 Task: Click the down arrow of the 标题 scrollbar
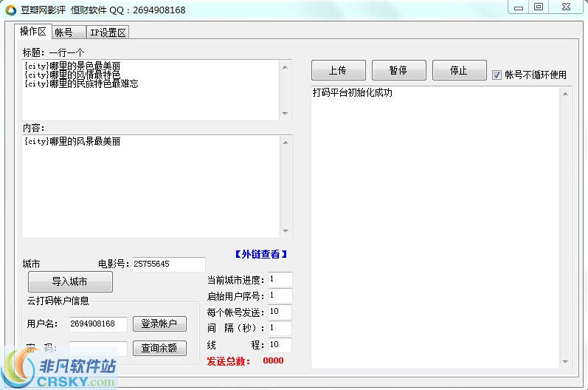[x=285, y=113]
